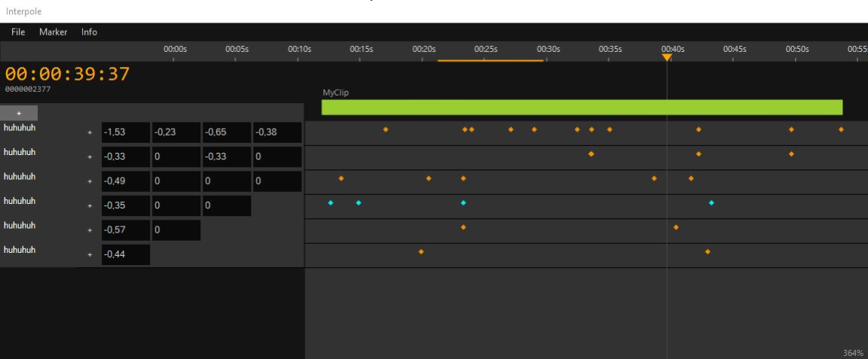
Task: Select the leftmost cyan keyframe diamond
Action: click(331, 203)
